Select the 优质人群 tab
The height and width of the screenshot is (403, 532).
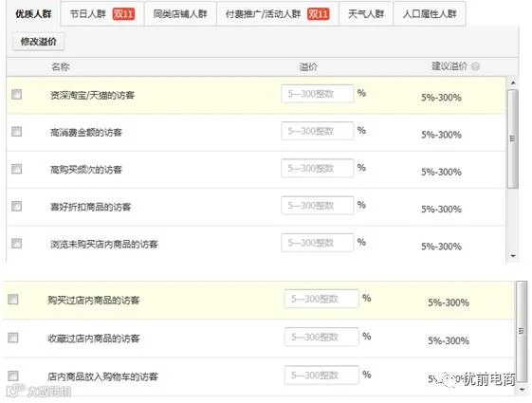[33, 14]
